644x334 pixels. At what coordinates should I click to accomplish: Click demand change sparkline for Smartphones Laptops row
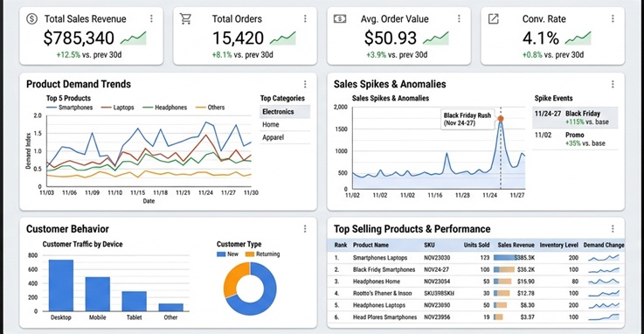click(x=604, y=258)
